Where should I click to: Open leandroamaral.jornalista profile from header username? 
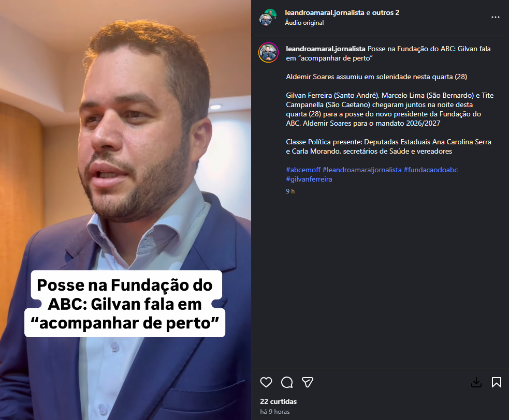pyautogui.click(x=325, y=12)
